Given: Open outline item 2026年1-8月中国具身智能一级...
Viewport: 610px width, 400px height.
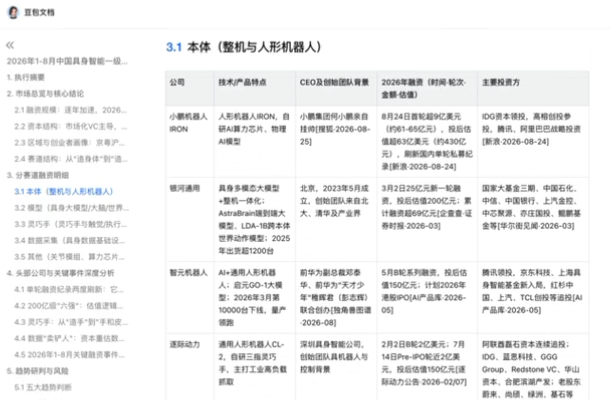Looking at the screenshot, I should [x=67, y=61].
